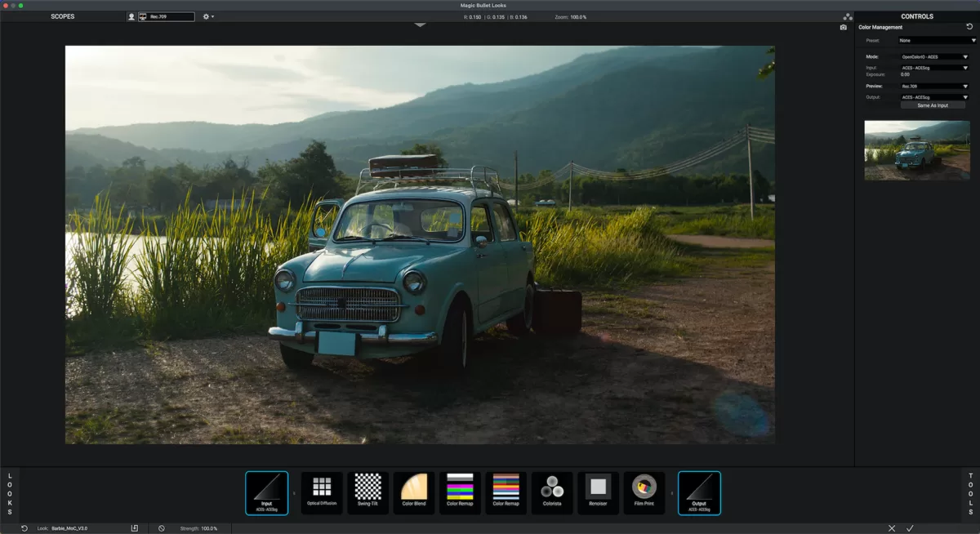This screenshot has height=534, width=980.
Task: Select the Color Blend tool
Action: coord(414,493)
